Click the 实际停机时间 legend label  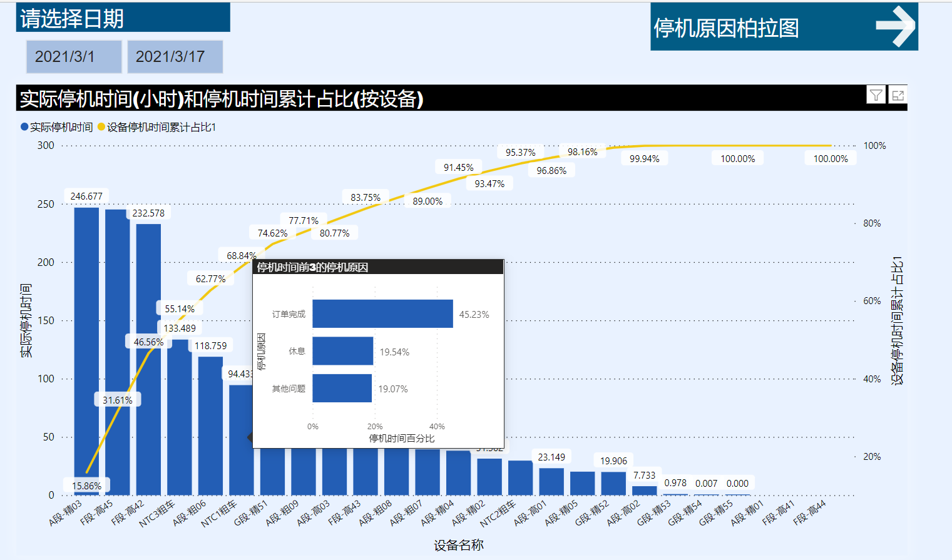pyautogui.click(x=61, y=127)
